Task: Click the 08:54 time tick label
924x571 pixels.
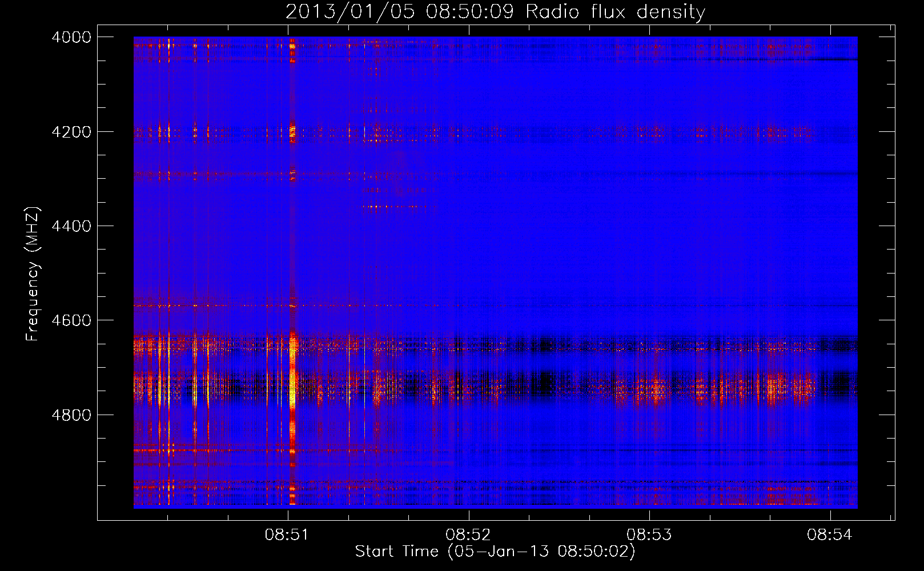Action: point(829,534)
